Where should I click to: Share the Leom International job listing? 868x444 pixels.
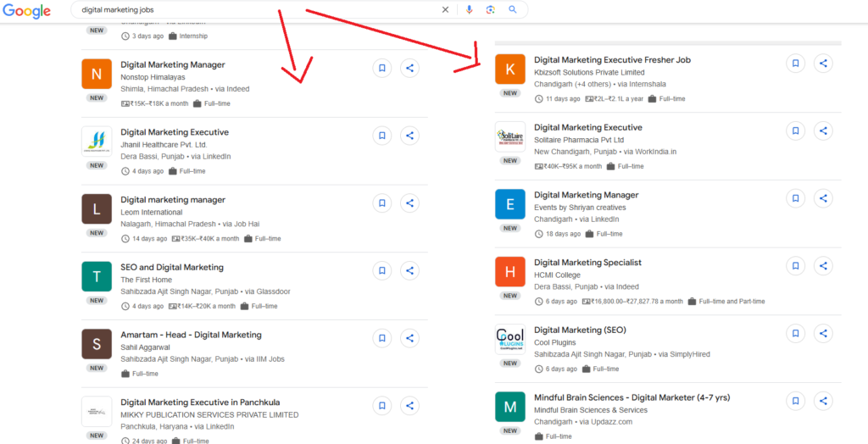tap(409, 203)
